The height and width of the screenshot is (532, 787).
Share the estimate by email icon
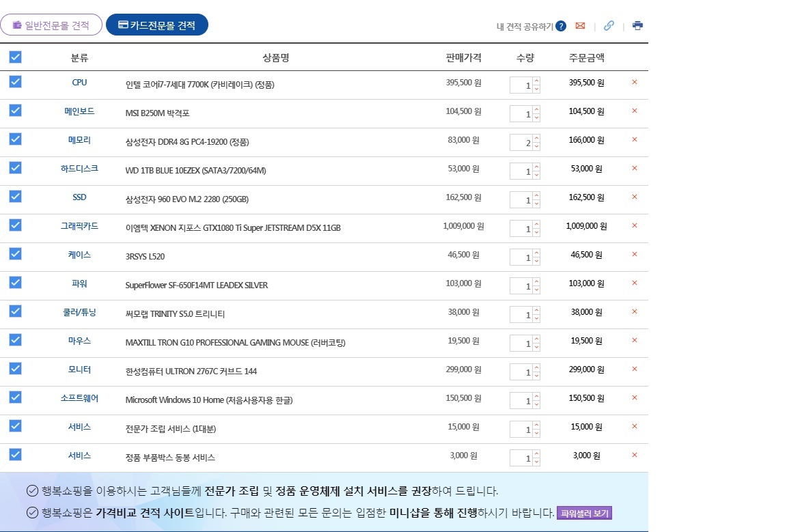coord(580,25)
